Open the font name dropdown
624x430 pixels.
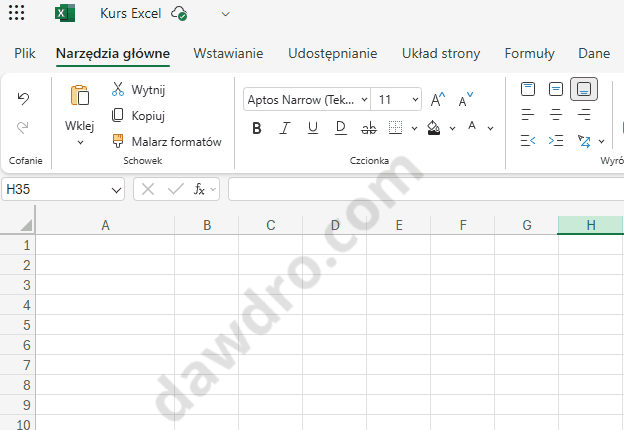[x=361, y=99]
